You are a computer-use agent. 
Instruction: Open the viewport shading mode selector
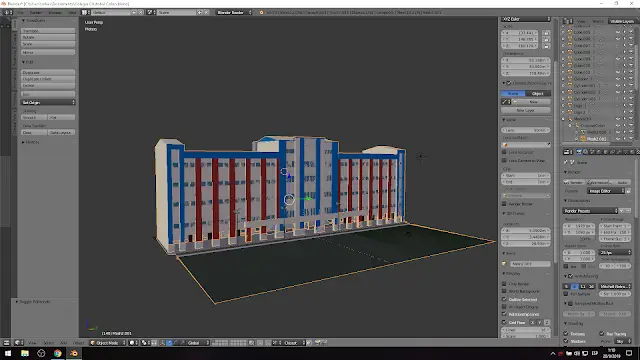[133, 343]
